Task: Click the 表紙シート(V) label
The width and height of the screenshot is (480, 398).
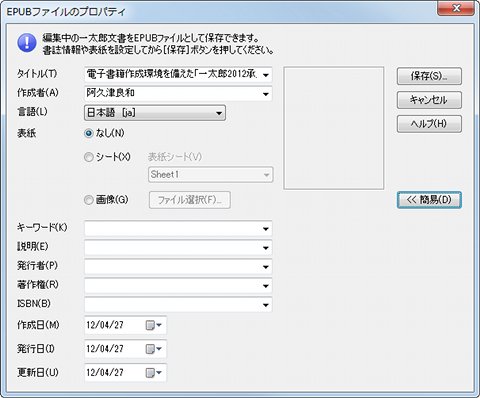Action: coord(175,157)
